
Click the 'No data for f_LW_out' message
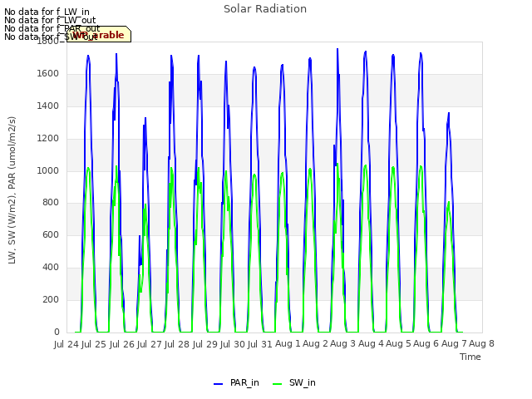point(50,20)
